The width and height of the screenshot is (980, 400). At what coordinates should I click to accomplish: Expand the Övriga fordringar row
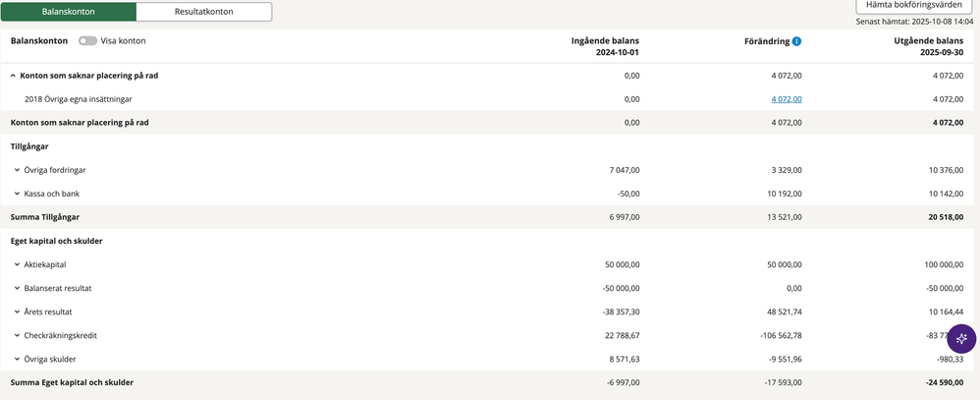[x=18, y=170]
